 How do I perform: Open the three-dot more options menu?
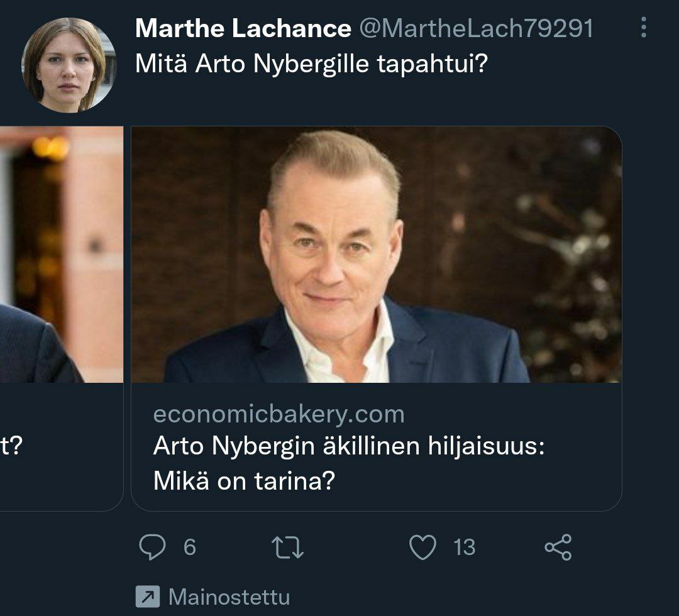(x=643, y=28)
